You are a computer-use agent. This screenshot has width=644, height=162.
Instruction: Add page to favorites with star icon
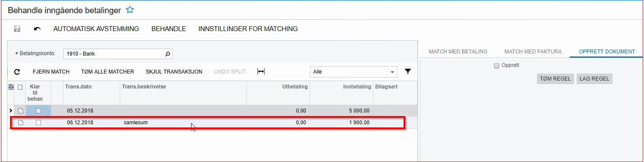[129, 10]
